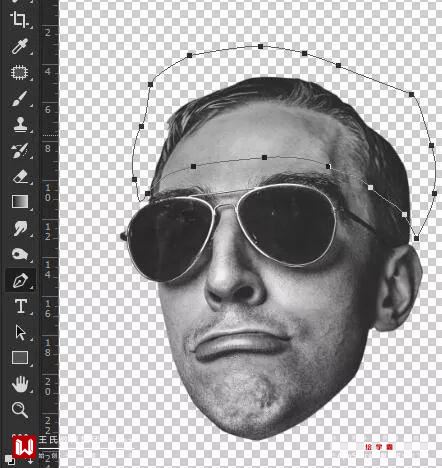442x468 pixels.
Task: Select the Rectangle shape tool
Action: point(20,358)
